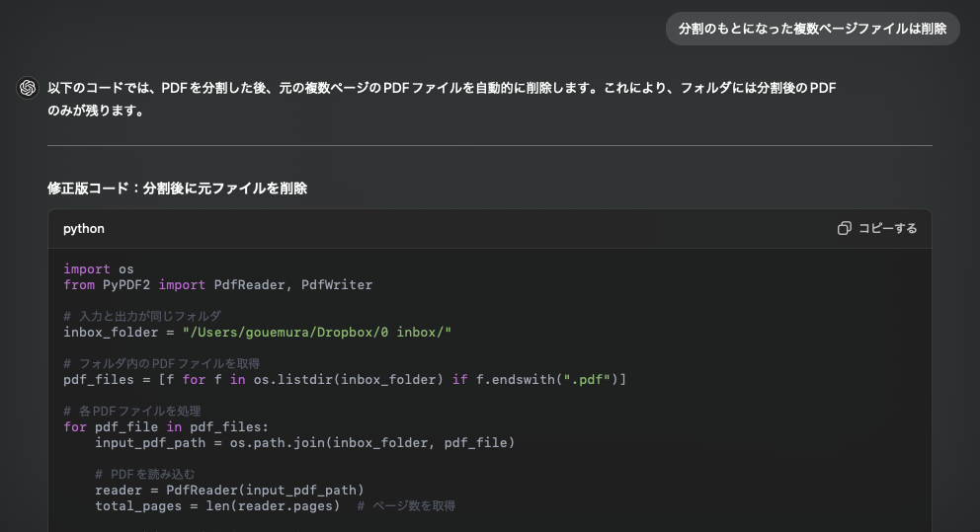Click the response paragraph starting 以下のコードでは
The height and width of the screenshot is (532, 980).
click(442, 100)
